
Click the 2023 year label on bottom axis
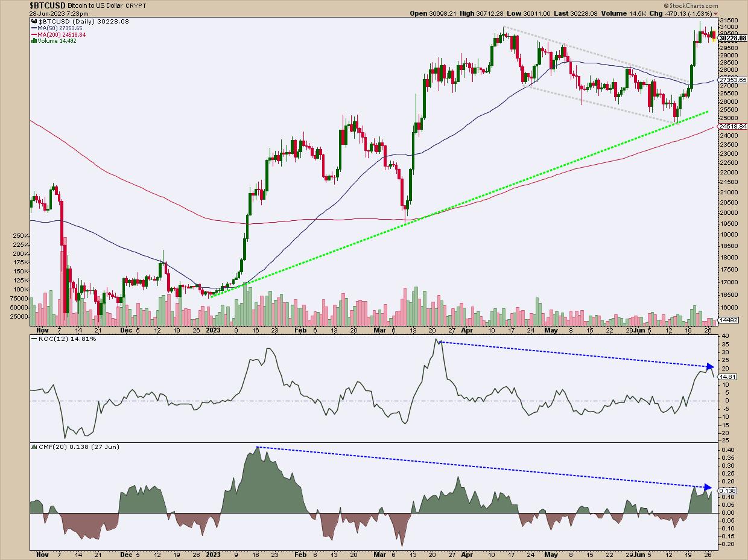coord(212,331)
